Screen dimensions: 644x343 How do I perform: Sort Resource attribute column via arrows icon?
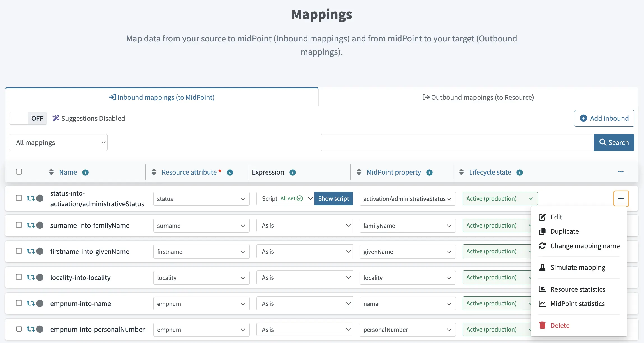pyautogui.click(x=154, y=172)
